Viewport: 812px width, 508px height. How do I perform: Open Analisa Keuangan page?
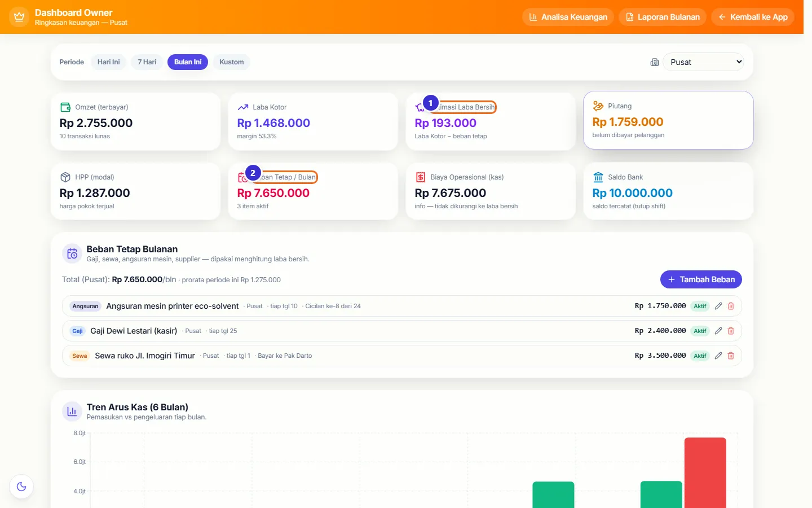point(568,17)
